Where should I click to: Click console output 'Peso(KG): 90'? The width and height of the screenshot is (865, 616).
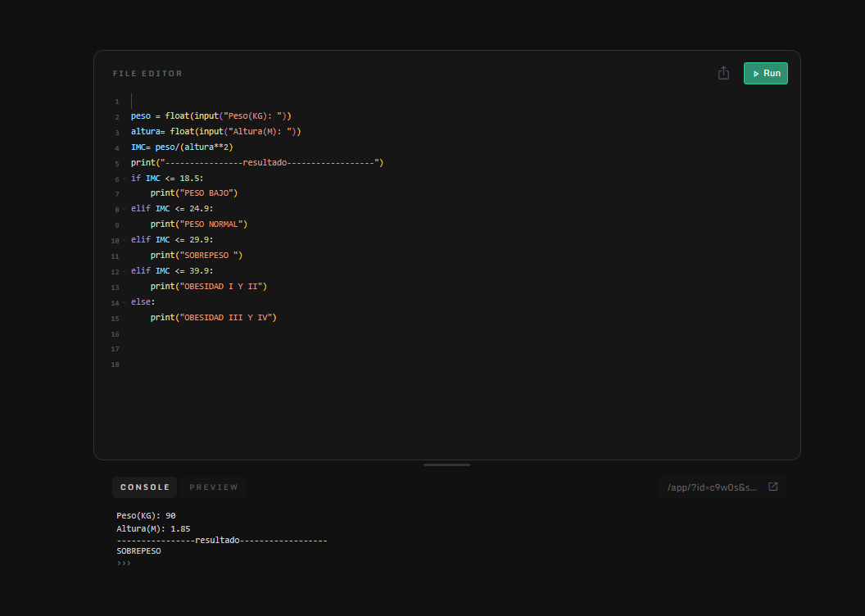tap(146, 515)
